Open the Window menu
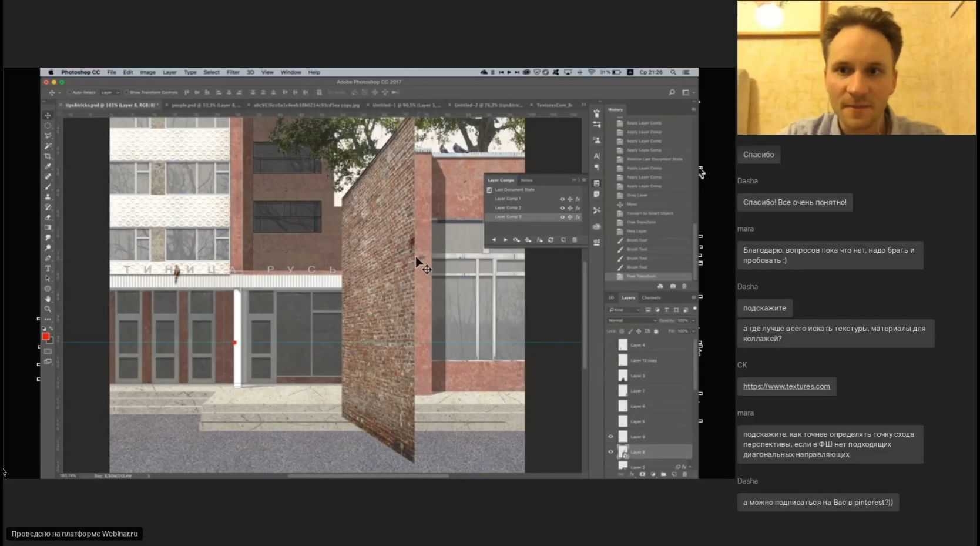This screenshot has width=980, height=546. [x=291, y=72]
